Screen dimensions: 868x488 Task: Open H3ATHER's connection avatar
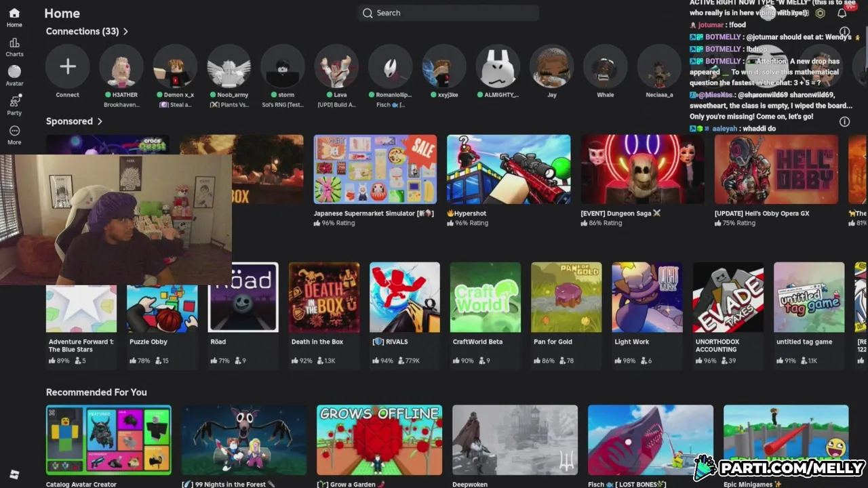121,66
